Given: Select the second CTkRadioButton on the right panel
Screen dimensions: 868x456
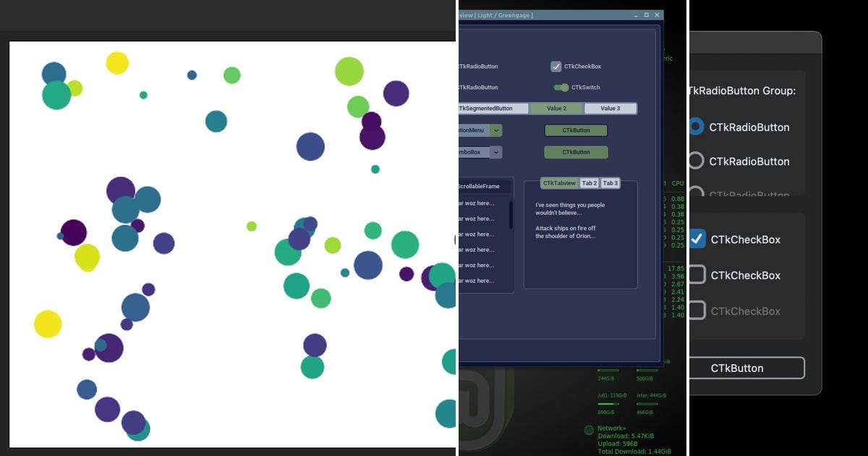Looking at the screenshot, I should pos(695,161).
